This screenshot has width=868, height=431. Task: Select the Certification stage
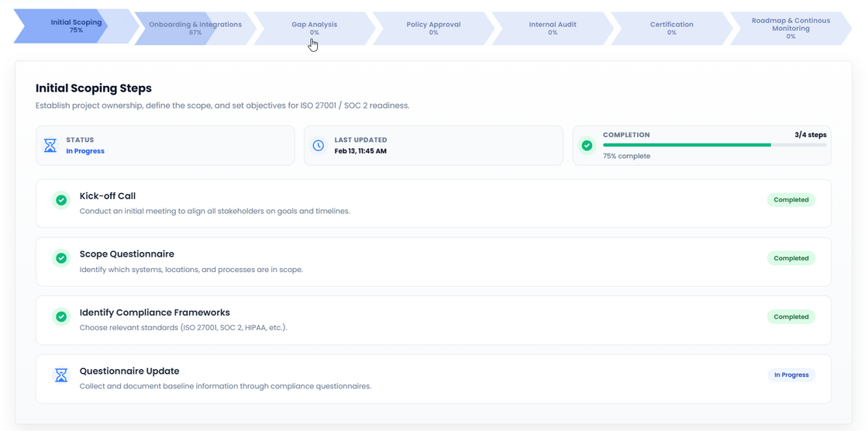pyautogui.click(x=671, y=28)
